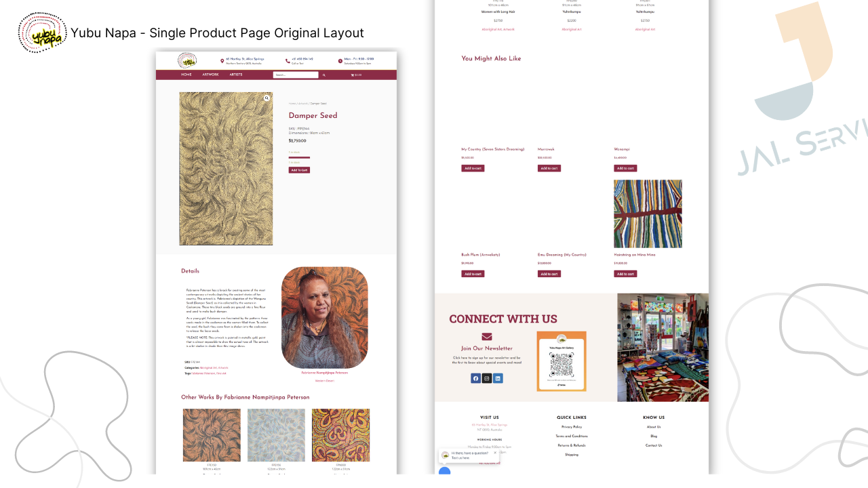The image size is (868, 488).
Task: Click the zoom magnifier on Damper Seed image
Action: [x=267, y=98]
